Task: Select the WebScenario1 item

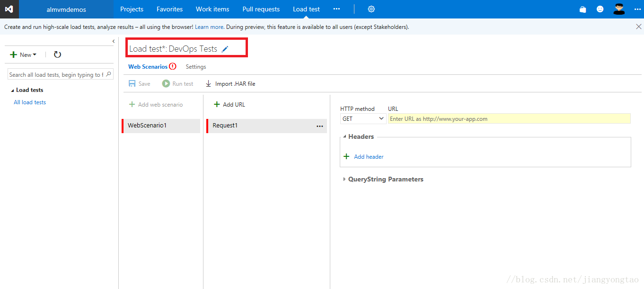Action: point(161,126)
